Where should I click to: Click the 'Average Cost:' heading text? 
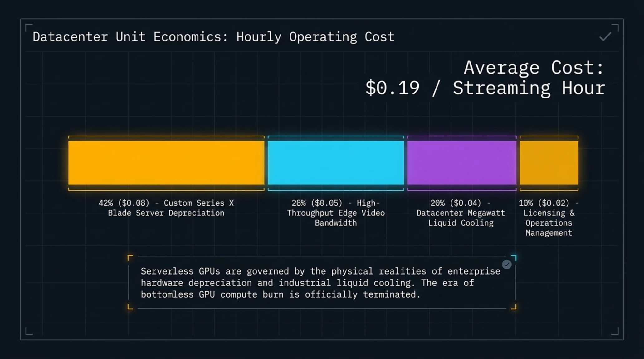534,68
